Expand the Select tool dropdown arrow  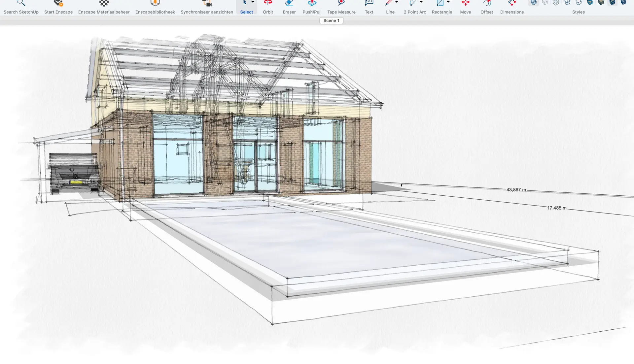(x=253, y=2)
